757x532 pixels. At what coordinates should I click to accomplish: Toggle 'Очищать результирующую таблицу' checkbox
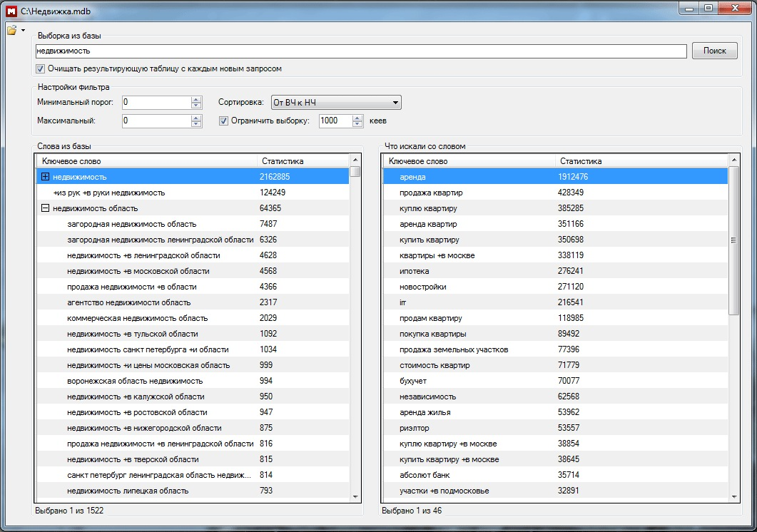click(41, 69)
